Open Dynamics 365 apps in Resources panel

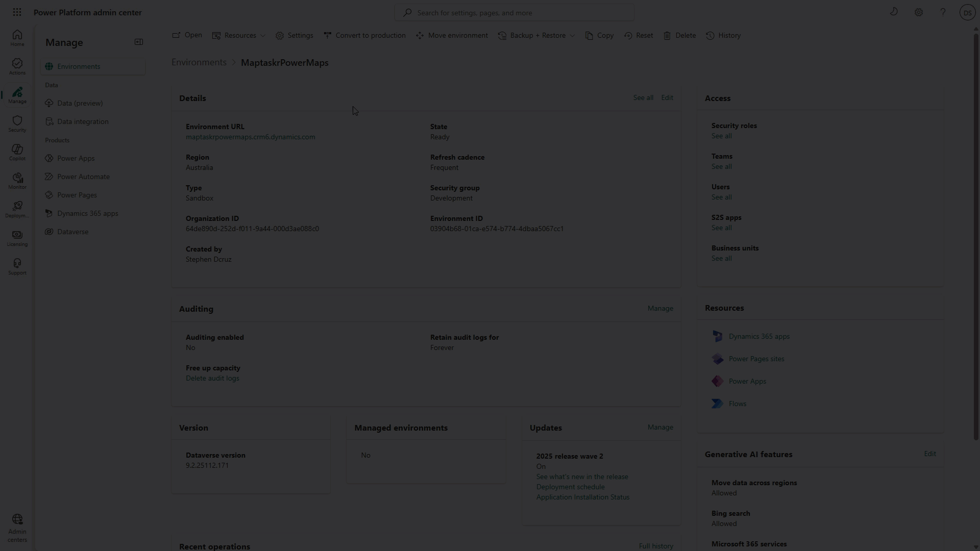pos(758,336)
